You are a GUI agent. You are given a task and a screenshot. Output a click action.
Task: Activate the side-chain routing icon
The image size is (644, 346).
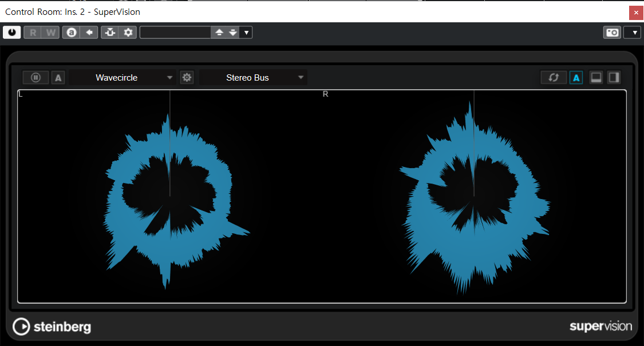(x=110, y=33)
